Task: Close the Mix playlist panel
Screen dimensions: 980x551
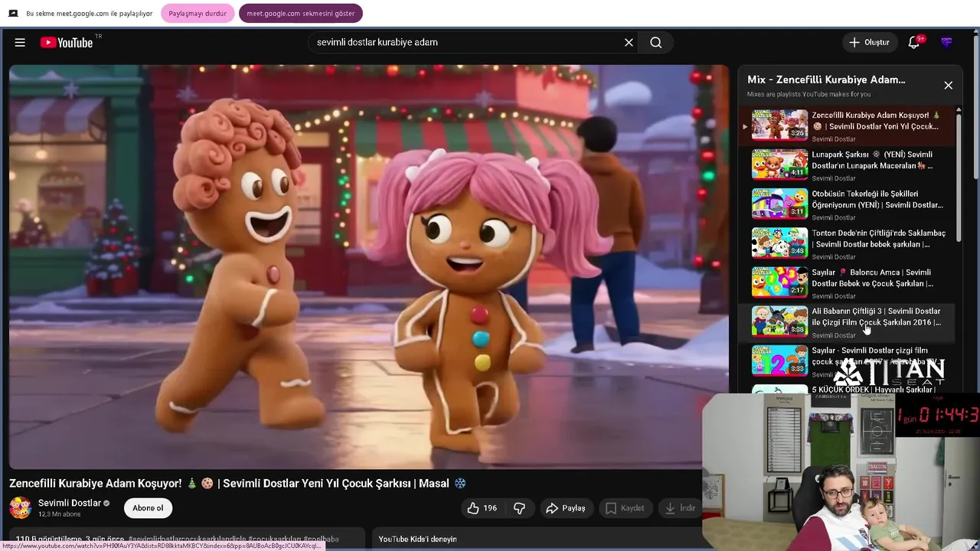Action: [x=948, y=86]
